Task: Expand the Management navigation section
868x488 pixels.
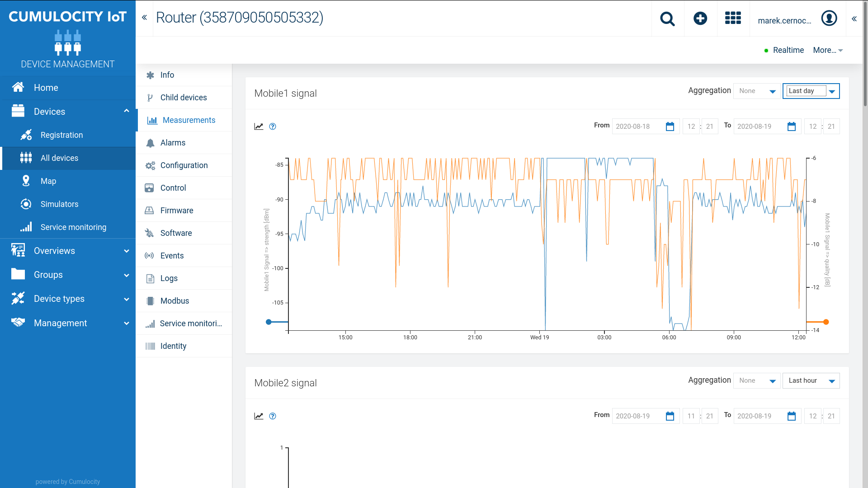Action: coord(127,323)
